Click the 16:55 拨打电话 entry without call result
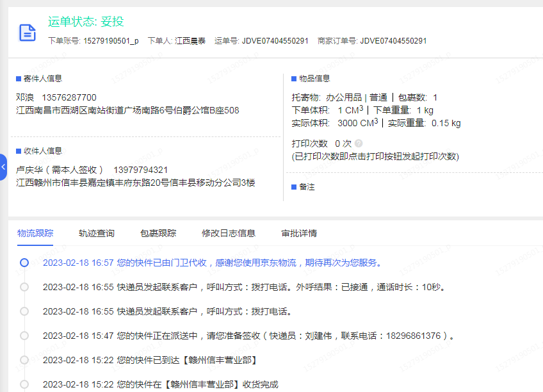 [x=168, y=311]
